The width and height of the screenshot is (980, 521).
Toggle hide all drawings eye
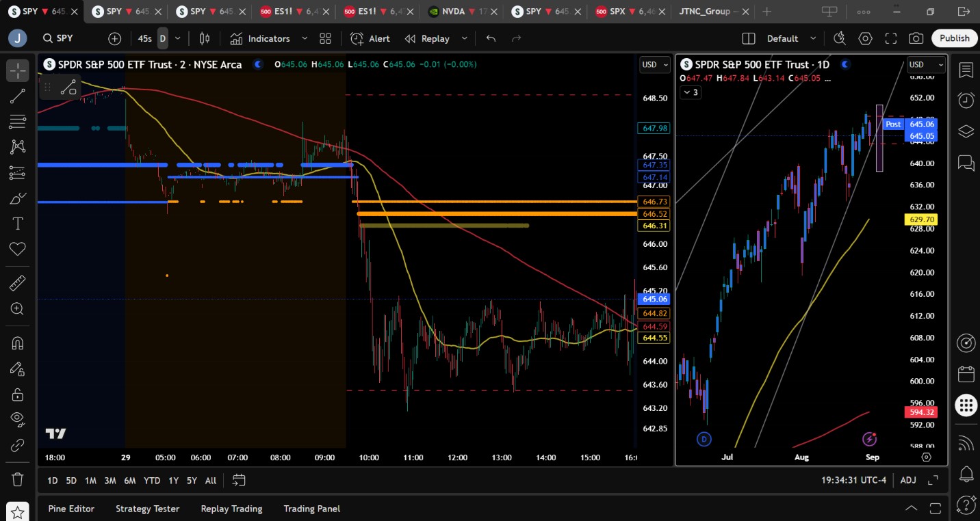(x=18, y=420)
